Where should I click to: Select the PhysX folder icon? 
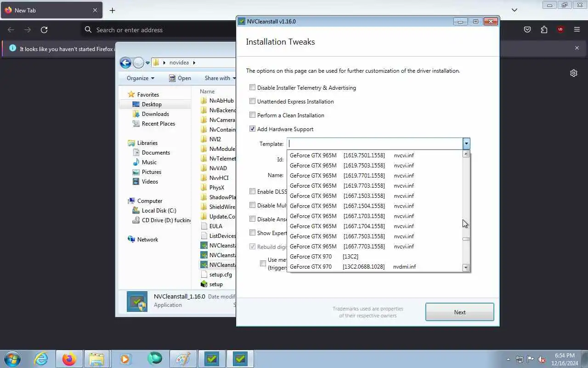point(204,188)
